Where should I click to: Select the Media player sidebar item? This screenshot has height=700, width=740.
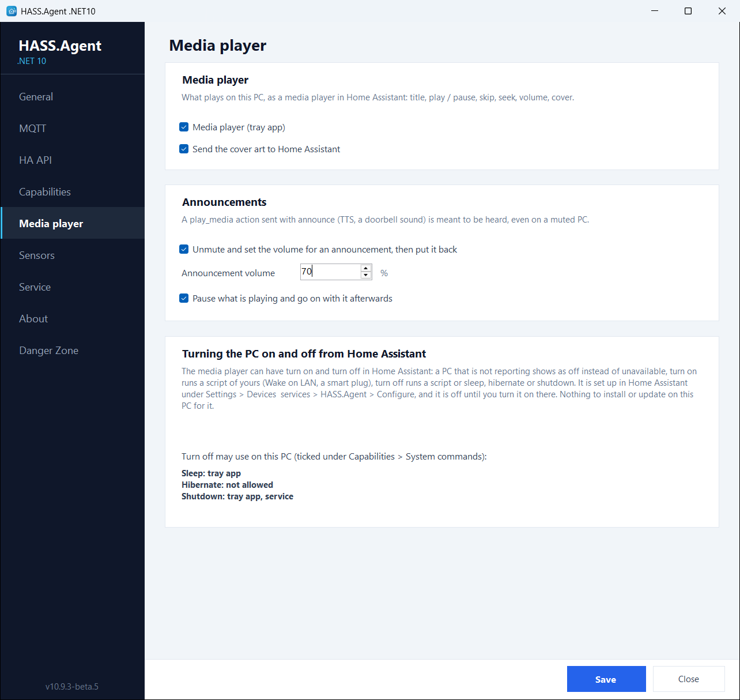tap(73, 223)
